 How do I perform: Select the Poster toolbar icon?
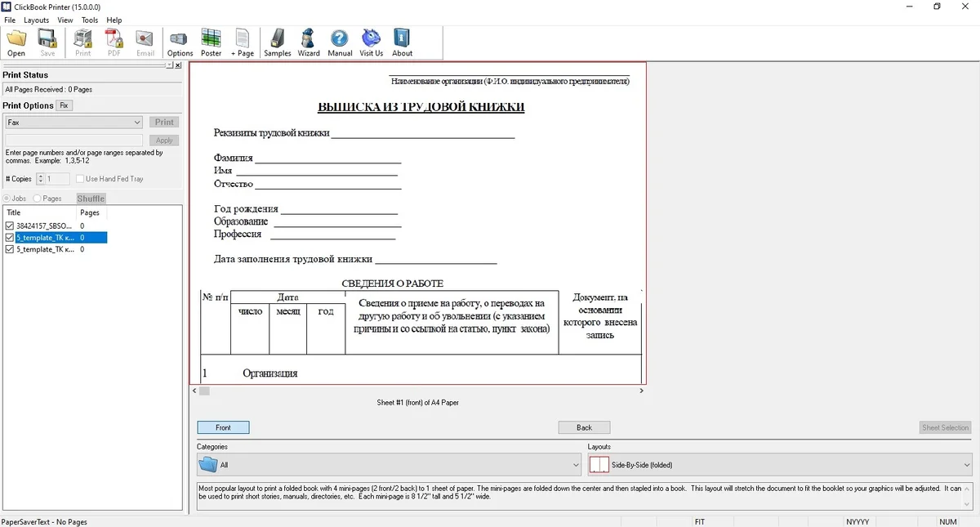point(212,38)
